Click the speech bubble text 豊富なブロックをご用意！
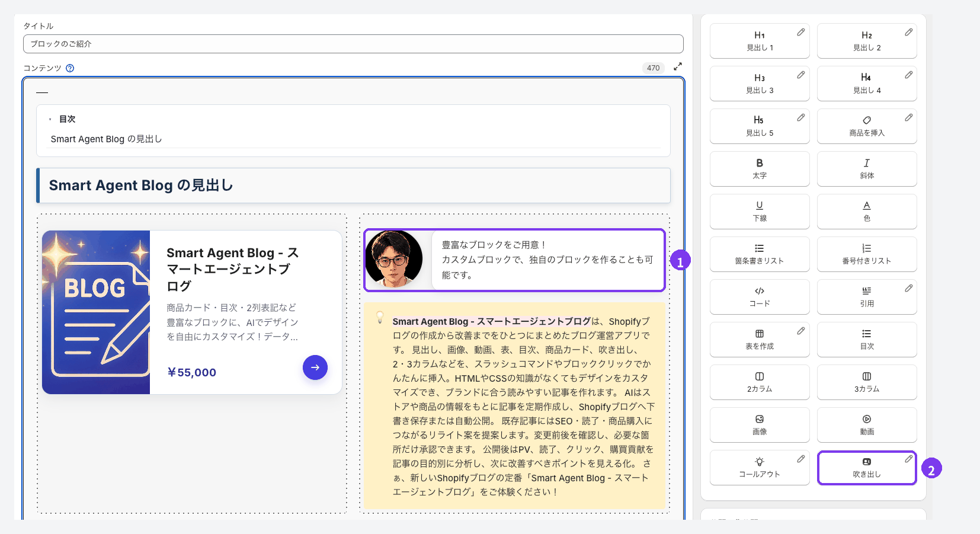Screen dimensions: 980x534 pyautogui.click(x=494, y=245)
